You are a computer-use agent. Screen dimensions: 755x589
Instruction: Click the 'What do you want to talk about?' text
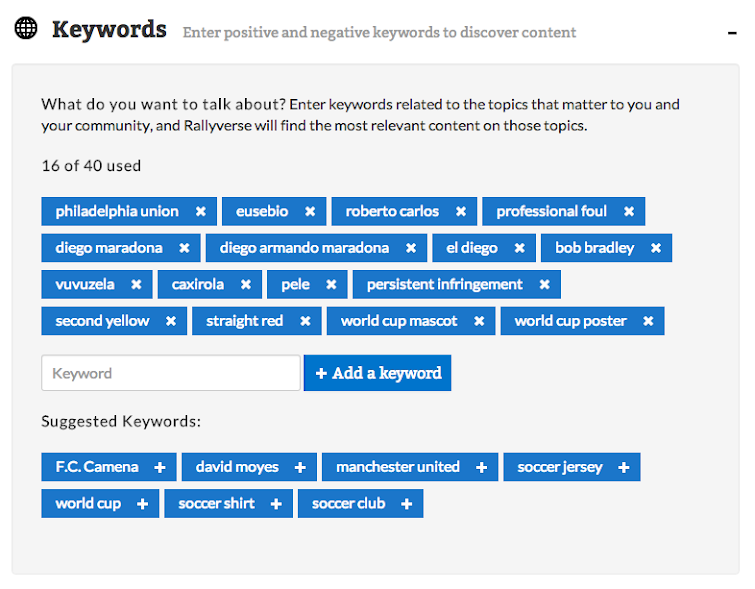pos(164,105)
